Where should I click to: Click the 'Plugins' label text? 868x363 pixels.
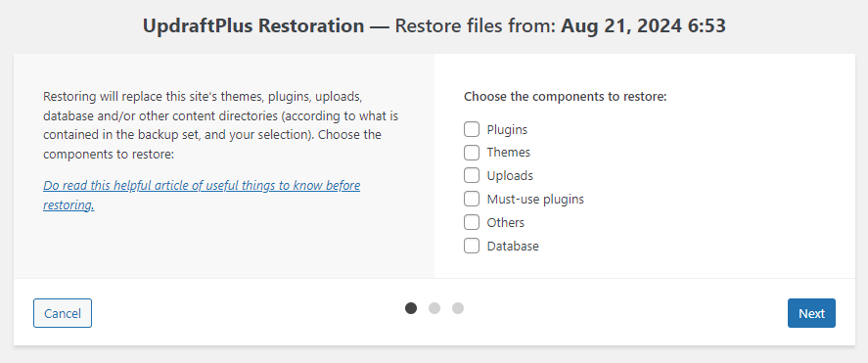[507, 129]
